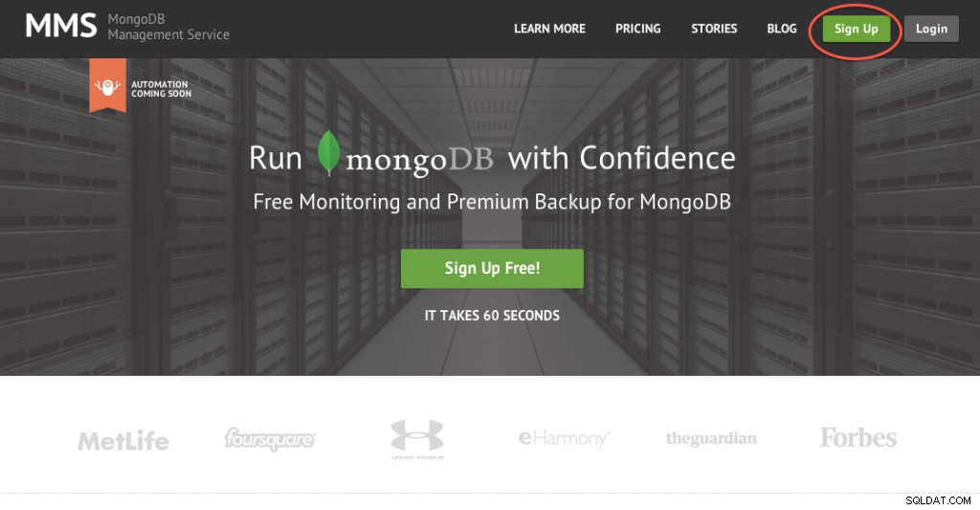Click the 'It takes 60 seconds' caption
The height and width of the screenshot is (510, 980).
(492, 316)
